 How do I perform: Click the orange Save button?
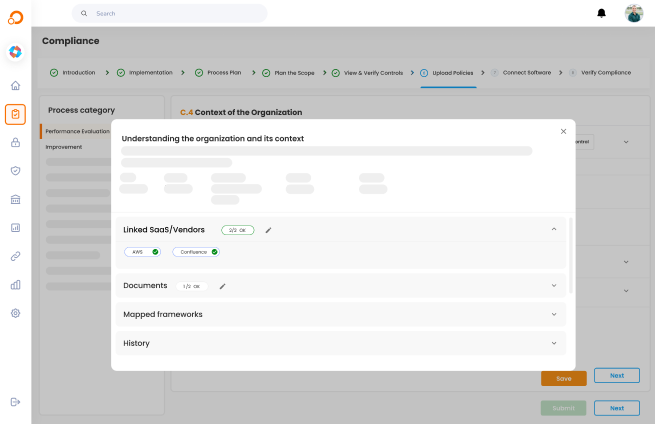[x=563, y=379]
